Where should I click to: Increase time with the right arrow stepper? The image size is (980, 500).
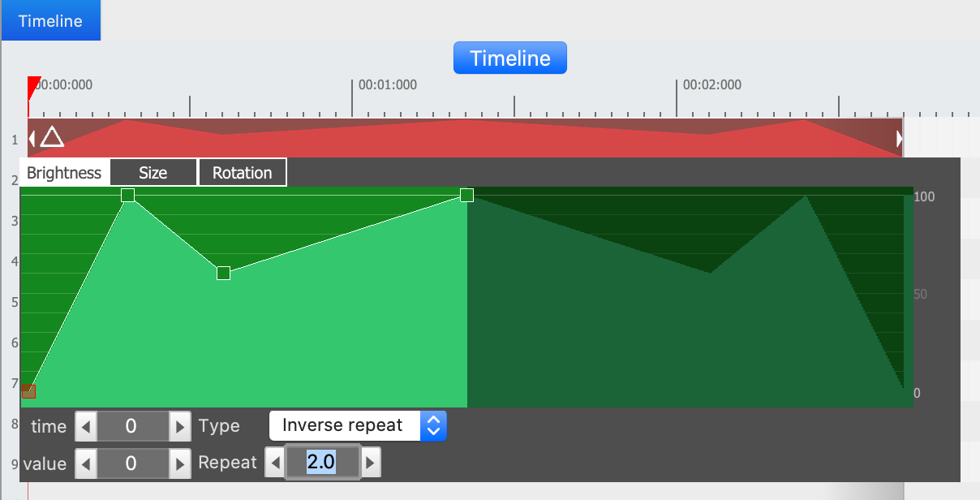point(179,425)
